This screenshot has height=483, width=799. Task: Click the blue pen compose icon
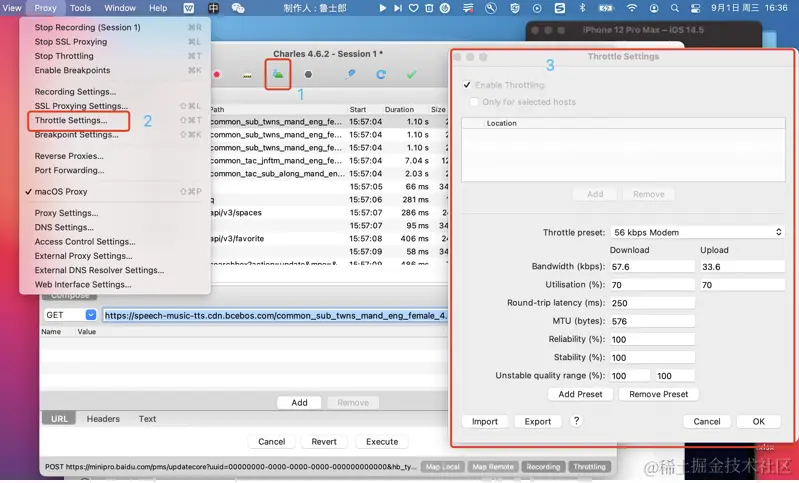351,74
